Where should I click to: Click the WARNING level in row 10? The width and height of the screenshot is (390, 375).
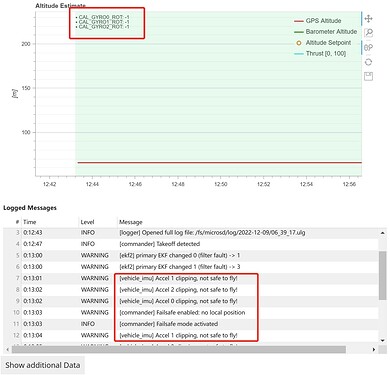95,312
